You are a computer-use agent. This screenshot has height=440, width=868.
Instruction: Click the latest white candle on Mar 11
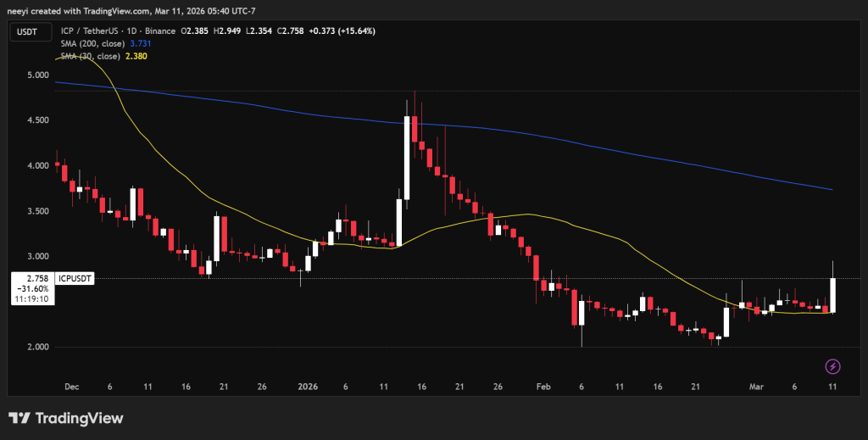(833, 295)
